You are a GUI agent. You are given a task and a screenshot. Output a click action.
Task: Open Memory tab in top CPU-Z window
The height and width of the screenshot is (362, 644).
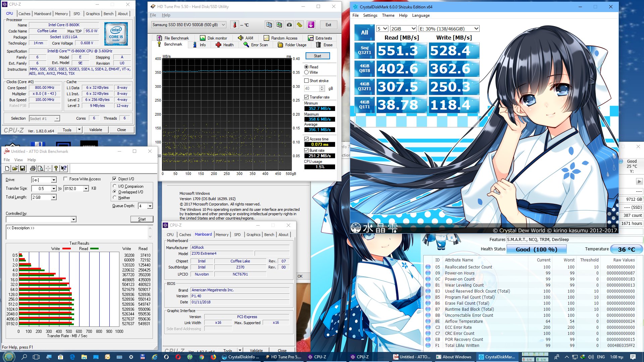click(61, 14)
